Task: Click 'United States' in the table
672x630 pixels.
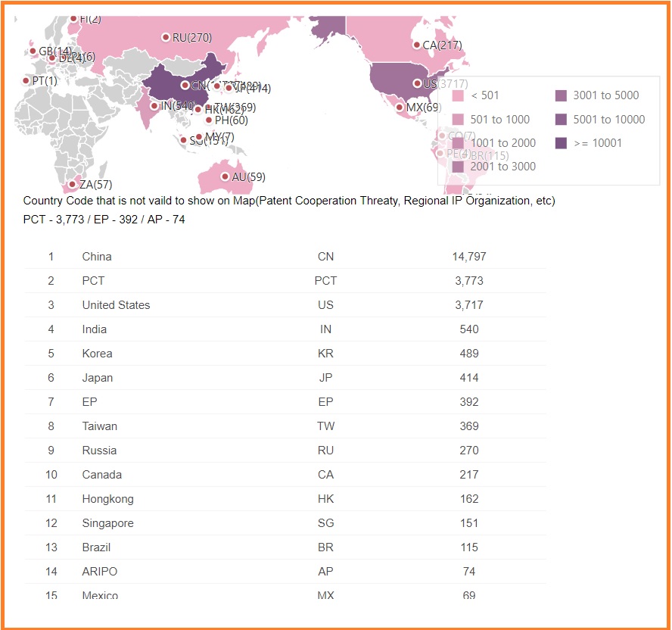Action: 116,305
